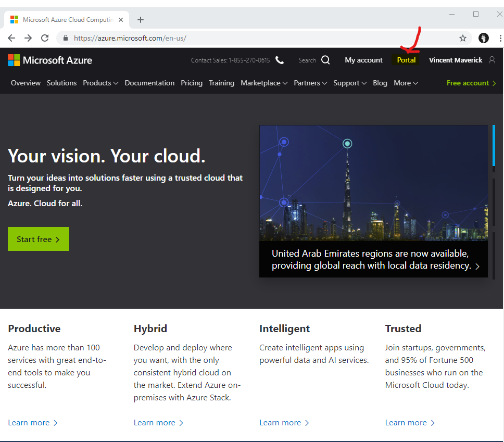Maximize the browser window
Image resolution: width=504 pixels, height=442 pixels.
pos(476,14)
